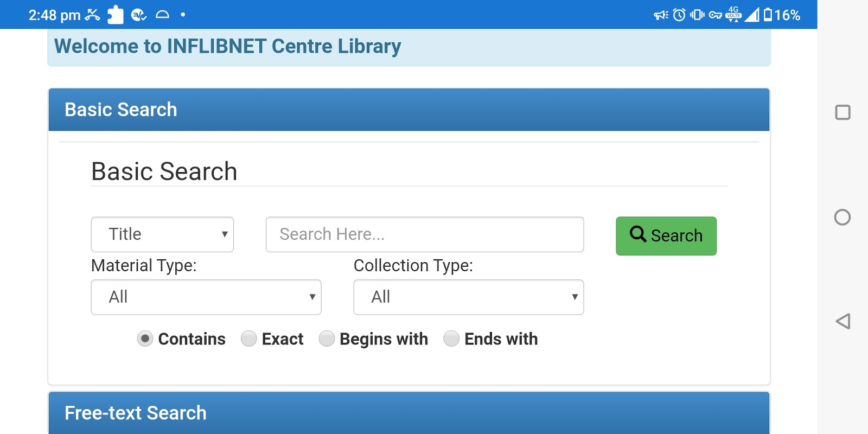
Task: Tap the Android home circle icon
Action: (843, 218)
